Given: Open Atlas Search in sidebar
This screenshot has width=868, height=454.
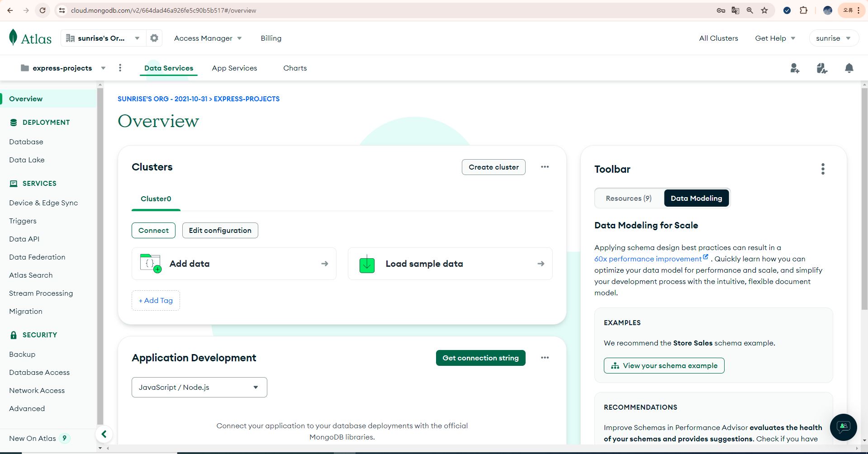Looking at the screenshot, I should [31, 275].
